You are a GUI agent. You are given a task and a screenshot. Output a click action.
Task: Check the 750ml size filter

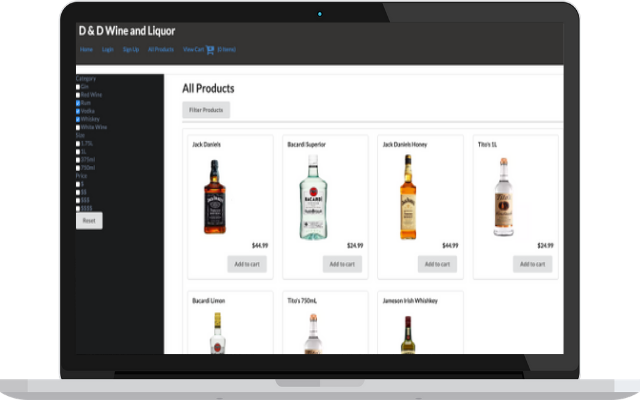(78, 168)
